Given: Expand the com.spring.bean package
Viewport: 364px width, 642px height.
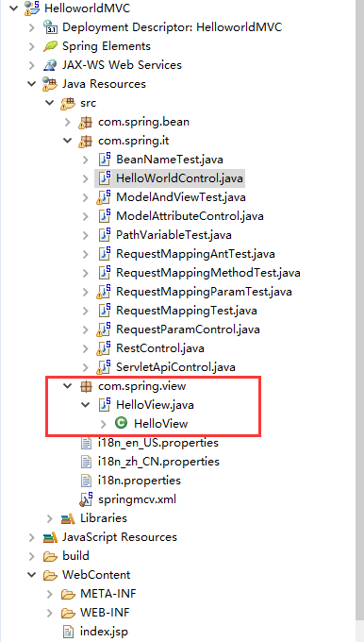Looking at the screenshot, I should (x=68, y=122).
